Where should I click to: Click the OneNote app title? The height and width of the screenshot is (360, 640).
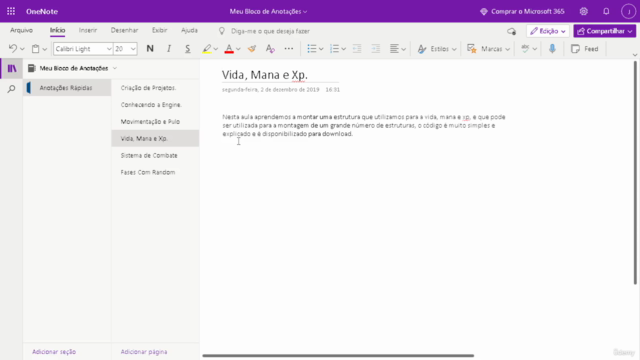(x=42, y=11)
